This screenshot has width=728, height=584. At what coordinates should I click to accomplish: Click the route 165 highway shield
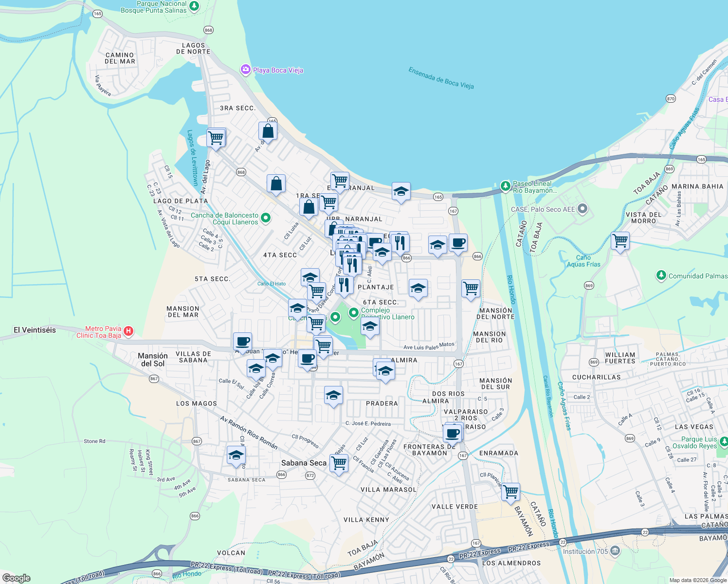pos(437,197)
